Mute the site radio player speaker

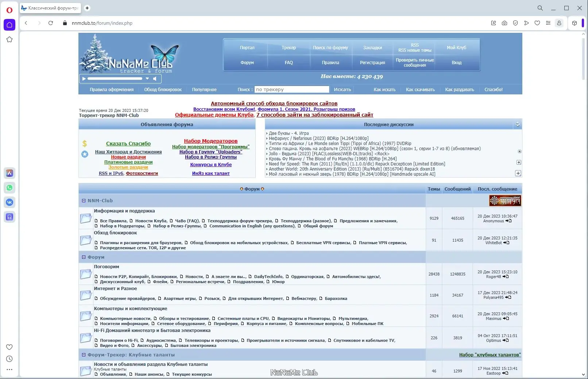(155, 79)
